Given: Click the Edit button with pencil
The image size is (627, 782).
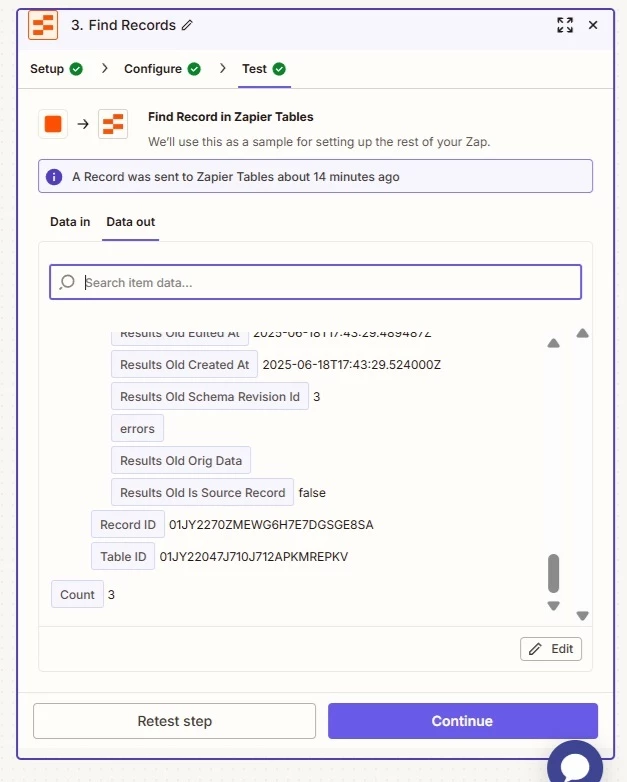Looking at the screenshot, I should tap(551, 649).
